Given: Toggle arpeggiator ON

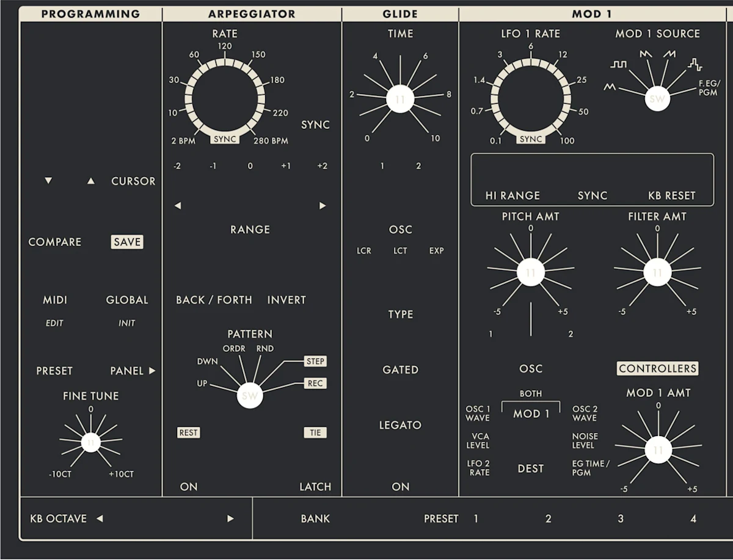Looking at the screenshot, I should pos(189,487).
